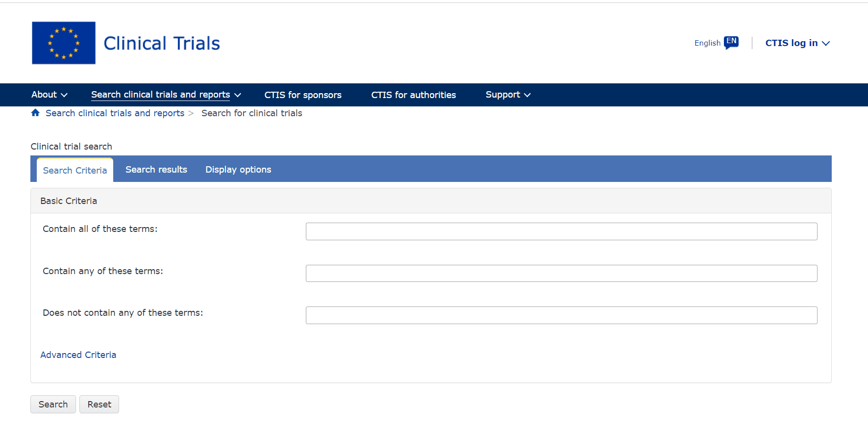Screen dimensions: 868x432
Task: Expand the Advanced Criteria link
Action: coord(78,355)
